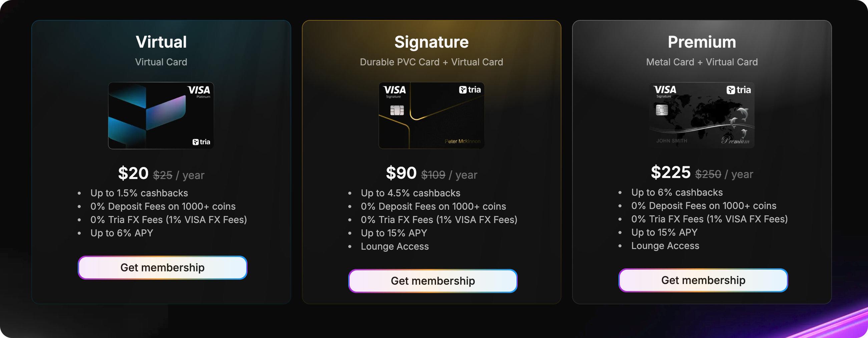Click the chip on the Signature card
The height and width of the screenshot is (338, 868).
(x=397, y=110)
